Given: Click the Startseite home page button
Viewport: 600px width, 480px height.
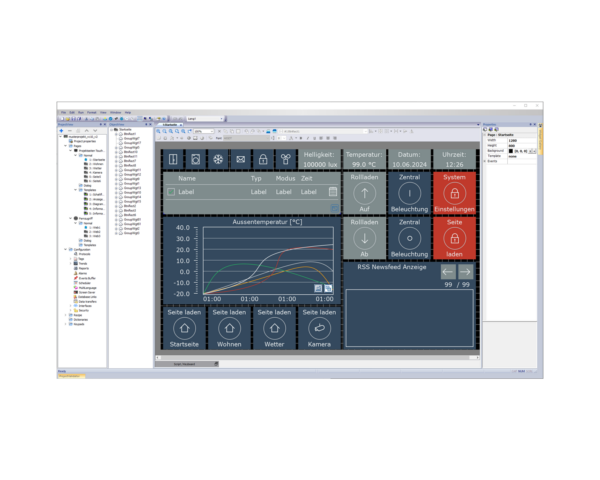Looking at the screenshot, I should tap(184, 328).
